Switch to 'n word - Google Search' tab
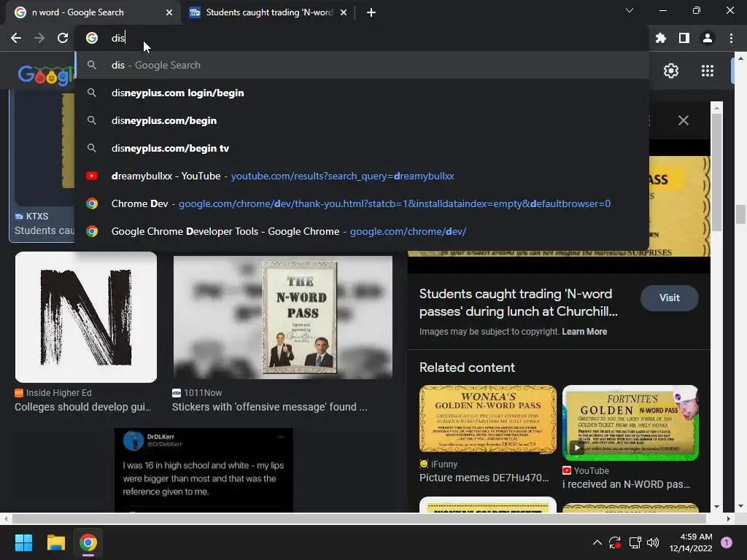 93,12
